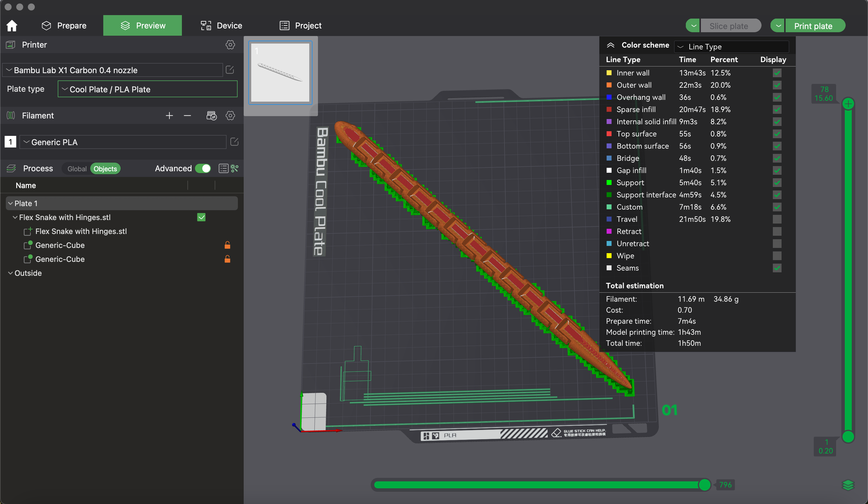Click the filament settings gear icon

229,115
